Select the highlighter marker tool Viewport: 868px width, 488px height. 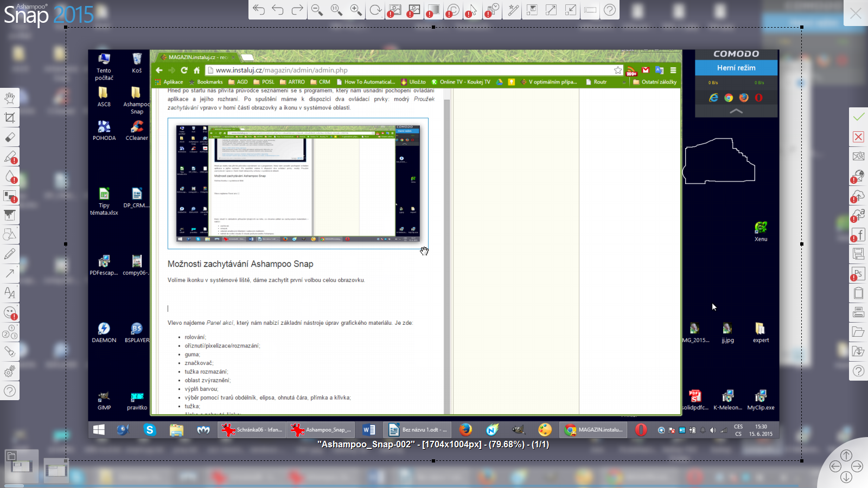tap(10, 157)
